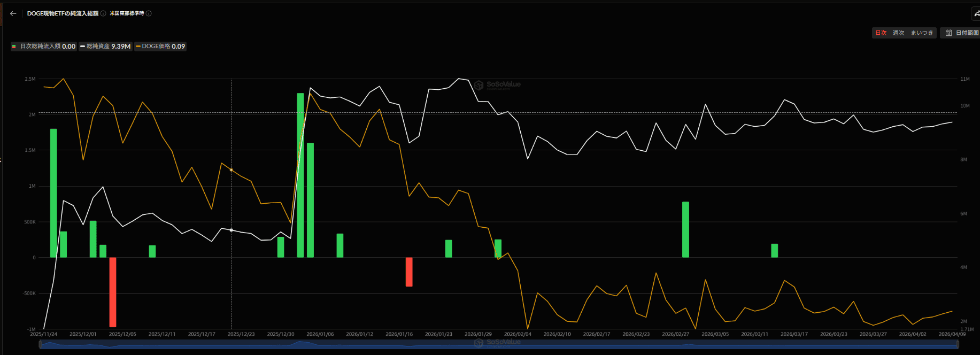The height and width of the screenshot is (355, 980).
Task: Click the share arrow icon
Action: coord(976,14)
